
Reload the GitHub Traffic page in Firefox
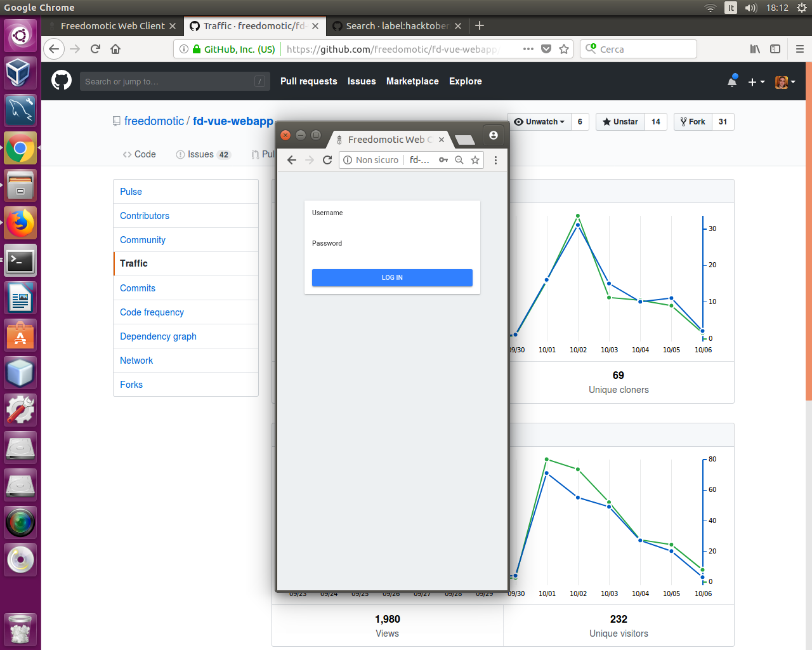[95, 49]
